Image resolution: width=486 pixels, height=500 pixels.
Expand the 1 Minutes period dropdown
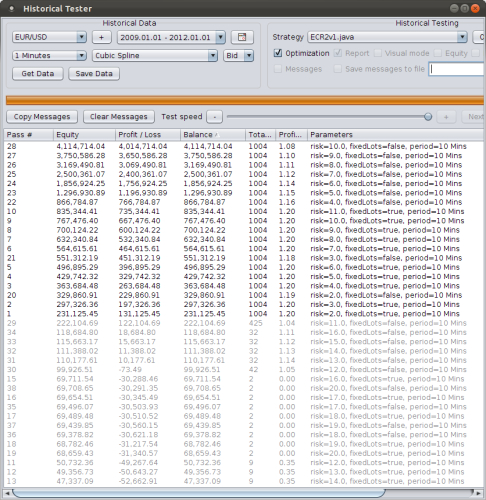49,55
